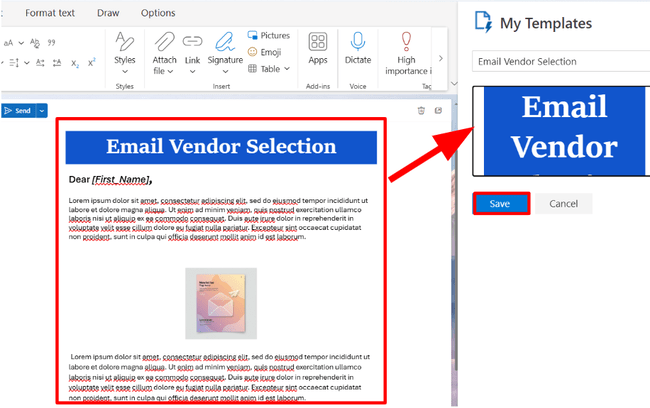
Task: Discard draft with the trash icon
Action: [x=421, y=110]
